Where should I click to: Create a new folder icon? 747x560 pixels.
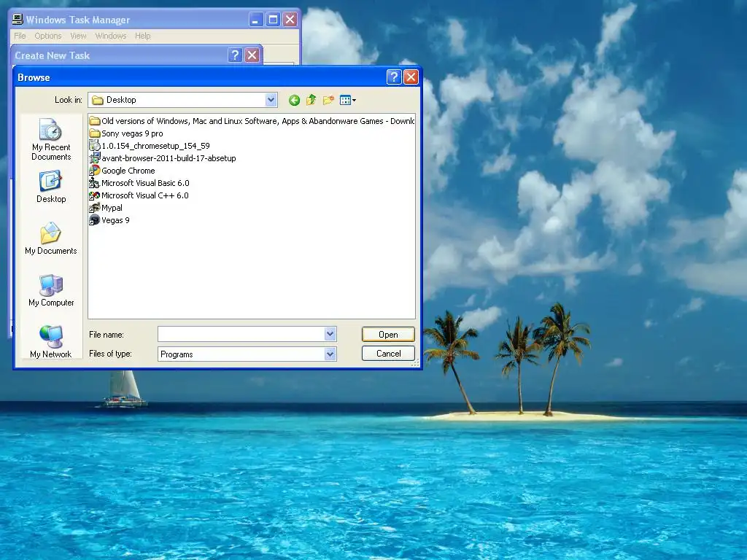(x=328, y=100)
